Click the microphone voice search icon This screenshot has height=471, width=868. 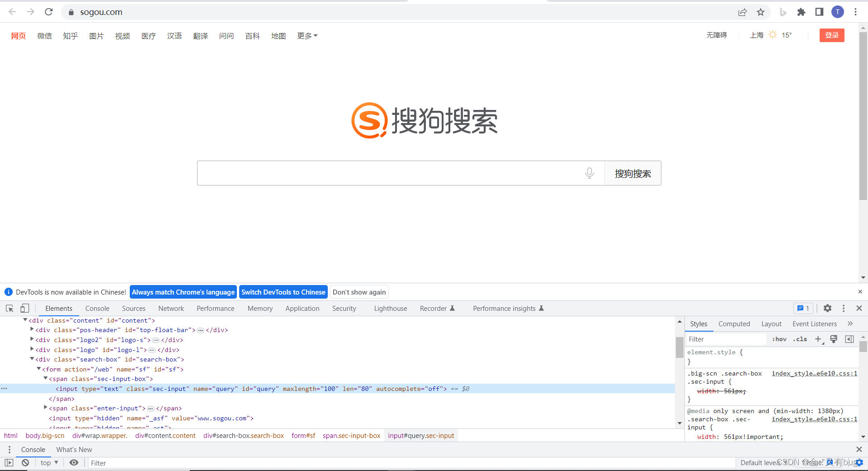tap(590, 173)
